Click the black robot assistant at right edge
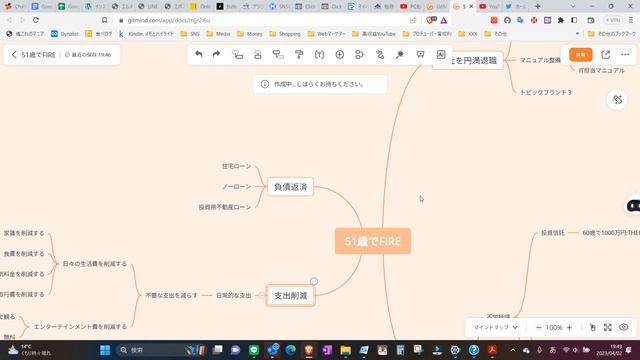 click(x=633, y=206)
